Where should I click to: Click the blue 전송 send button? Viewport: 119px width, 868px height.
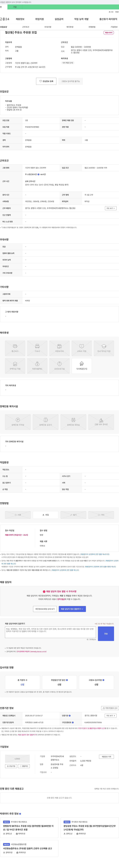pyautogui.click(x=106, y=634)
